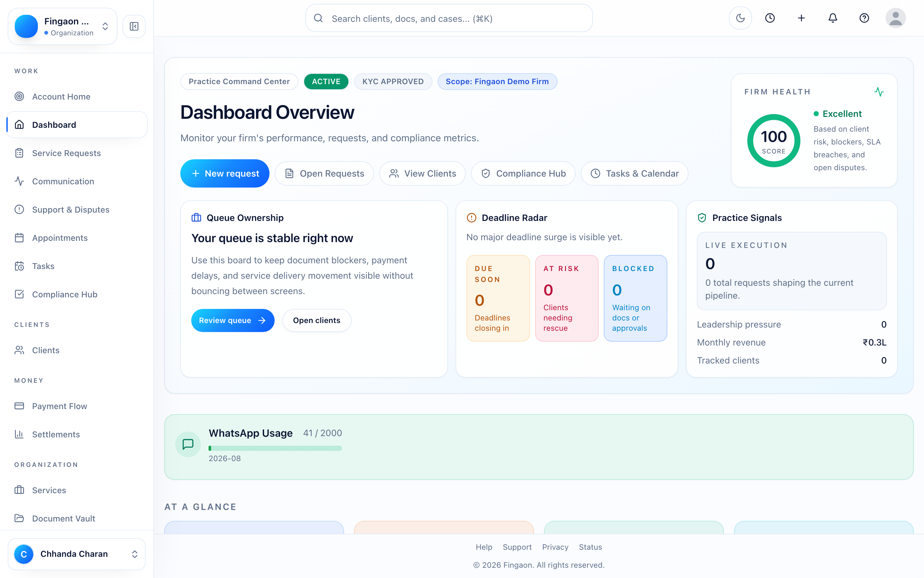
Task: Focus the search clients, docs, cases field
Action: (449, 18)
